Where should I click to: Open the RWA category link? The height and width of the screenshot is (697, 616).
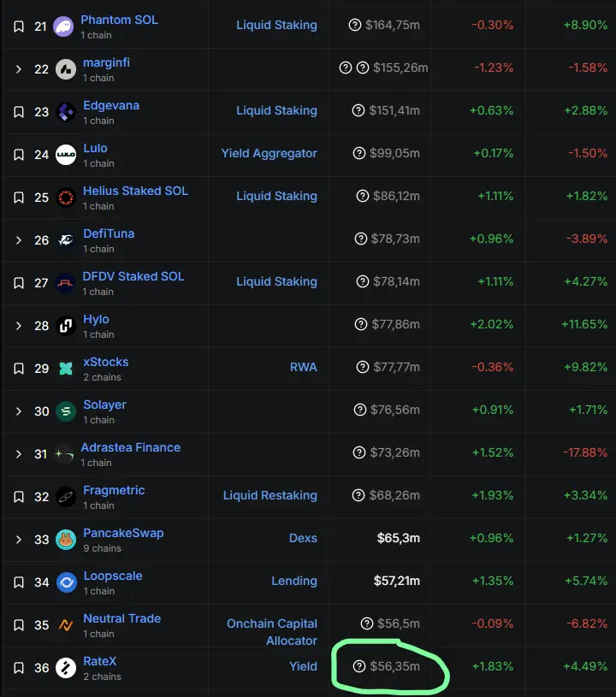pos(304,367)
